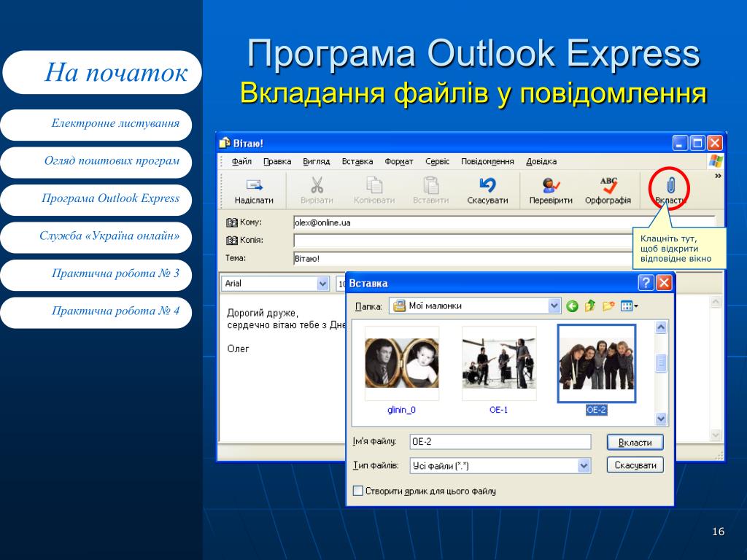This screenshot has height=560, width=747.
Task: Click the Перевірити (Check names) icon
Action: coord(551,185)
